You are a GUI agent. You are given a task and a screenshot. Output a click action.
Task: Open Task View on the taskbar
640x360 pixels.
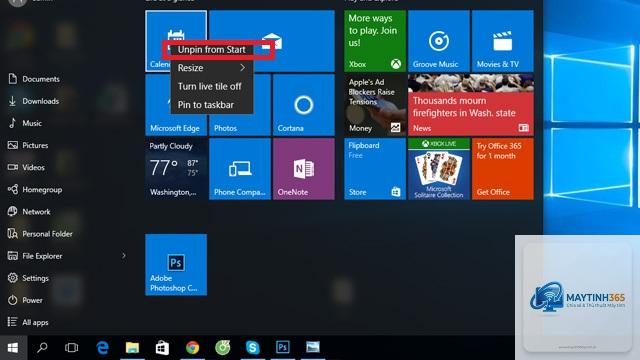click(x=71, y=348)
